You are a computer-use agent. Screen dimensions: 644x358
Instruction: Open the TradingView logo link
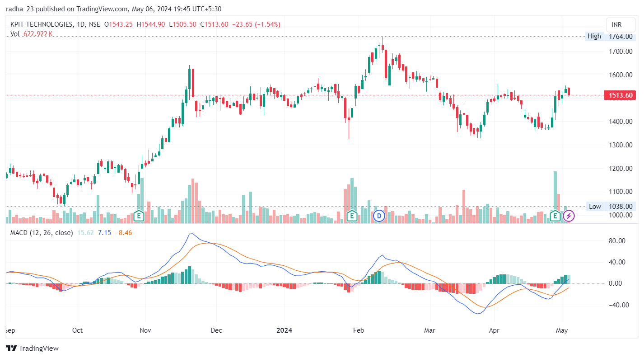32,348
